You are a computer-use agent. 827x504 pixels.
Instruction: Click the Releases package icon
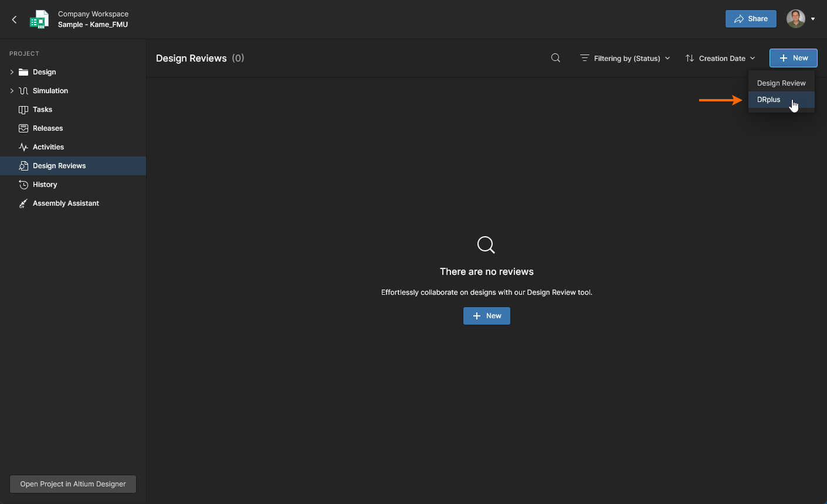pyautogui.click(x=23, y=128)
